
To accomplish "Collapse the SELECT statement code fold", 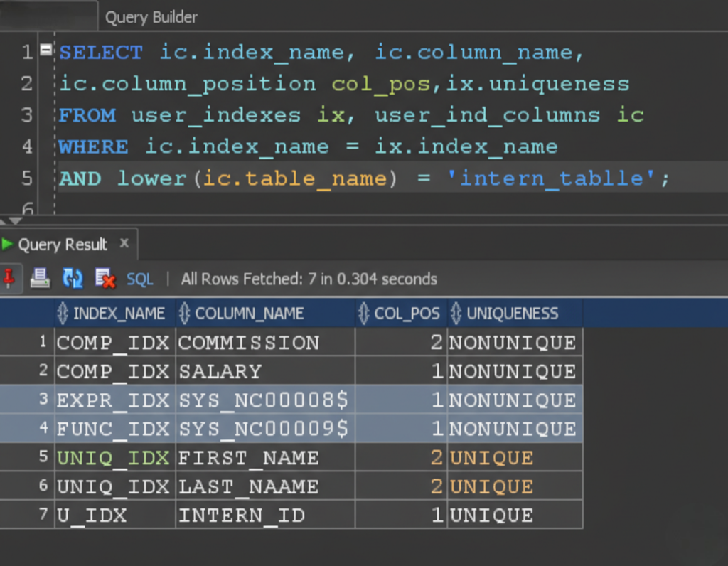I will 46,50.
